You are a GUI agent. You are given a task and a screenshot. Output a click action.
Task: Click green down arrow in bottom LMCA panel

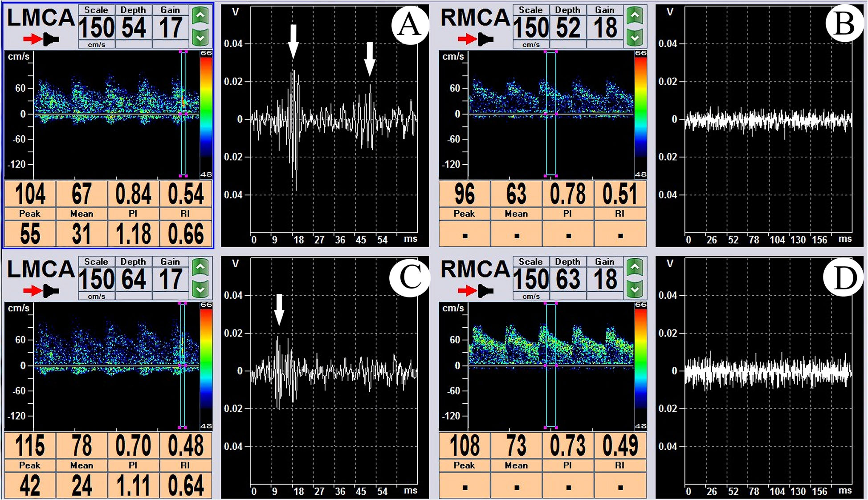pyautogui.click(x=200, y=289)
